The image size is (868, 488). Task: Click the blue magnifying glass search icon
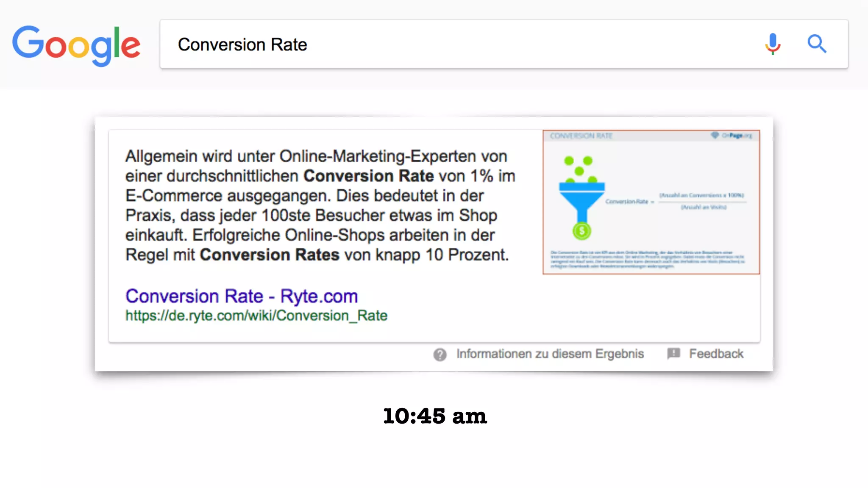pos(816,44)
